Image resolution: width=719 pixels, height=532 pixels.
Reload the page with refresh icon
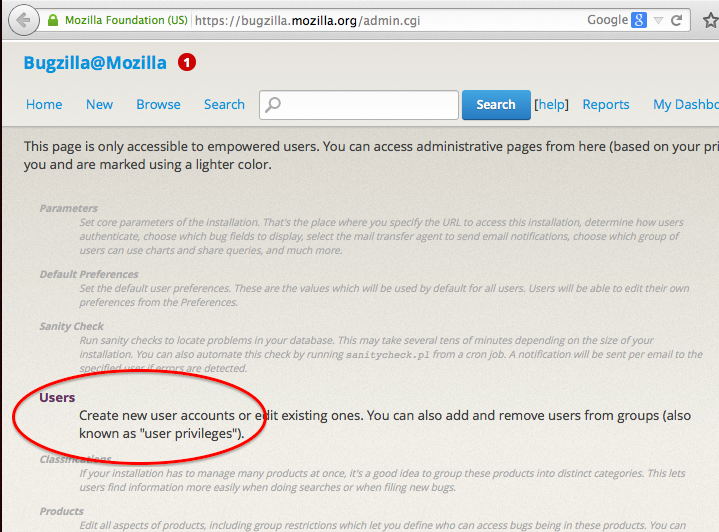pos(676,20)
